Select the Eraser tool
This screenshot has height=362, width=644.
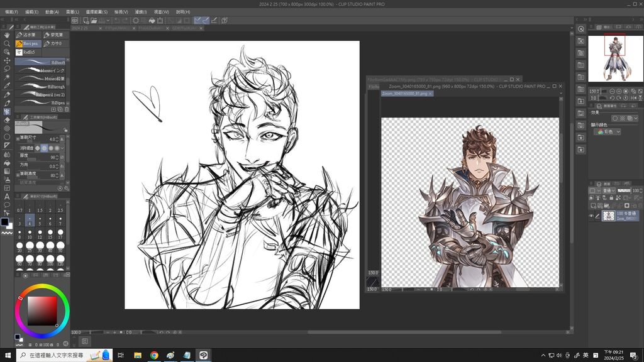click(7, 120)
